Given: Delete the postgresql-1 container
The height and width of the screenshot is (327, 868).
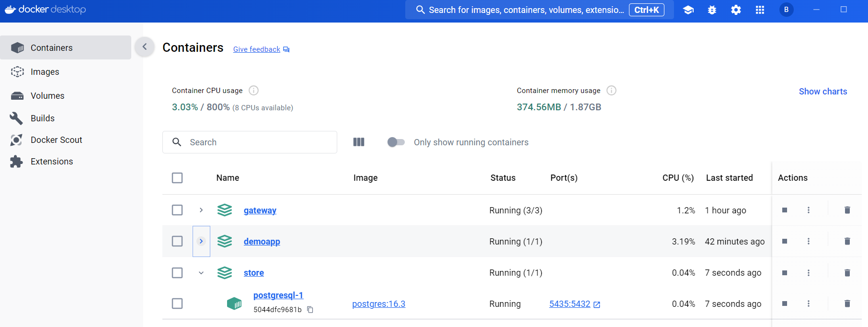Looking at the screenshot, I should pos(847,304).
